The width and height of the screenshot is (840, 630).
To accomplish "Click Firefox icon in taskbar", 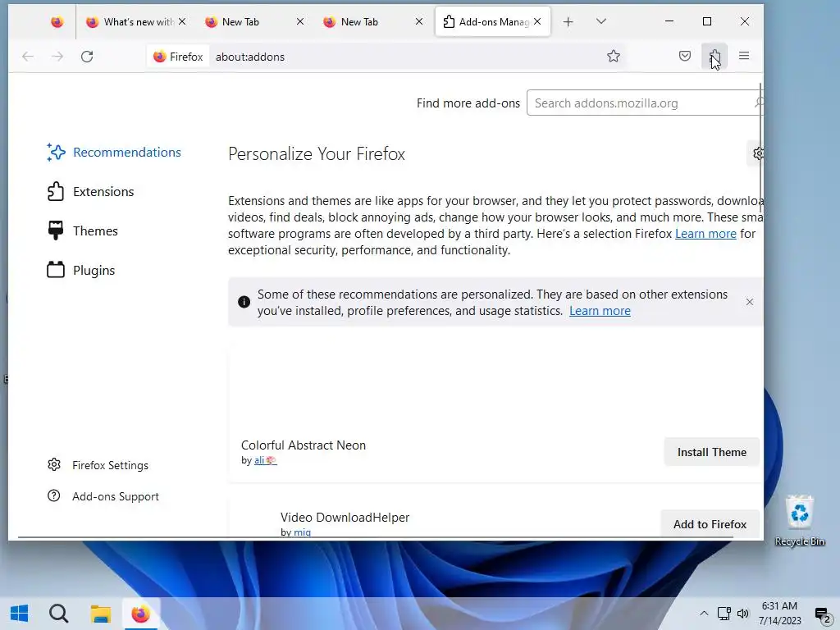I will click(x=141, y=614).
